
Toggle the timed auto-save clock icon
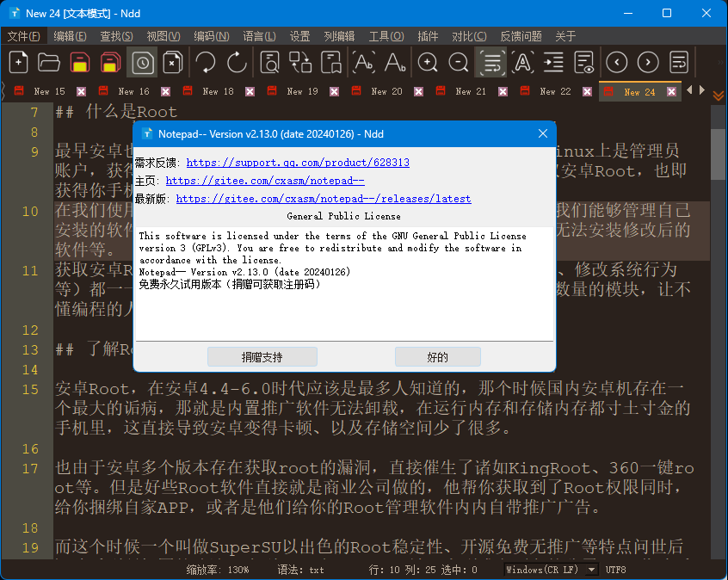[142, 62]
